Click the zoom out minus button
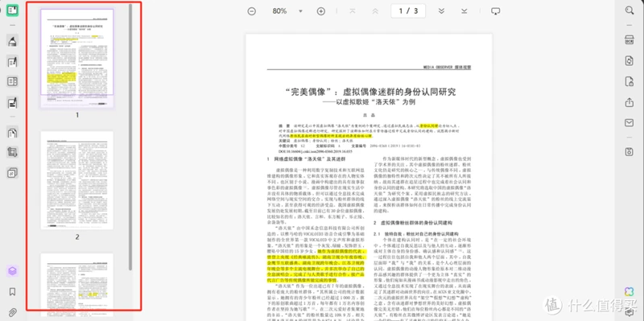This screenshot has height=321, width=644. [x=252, y=11]
